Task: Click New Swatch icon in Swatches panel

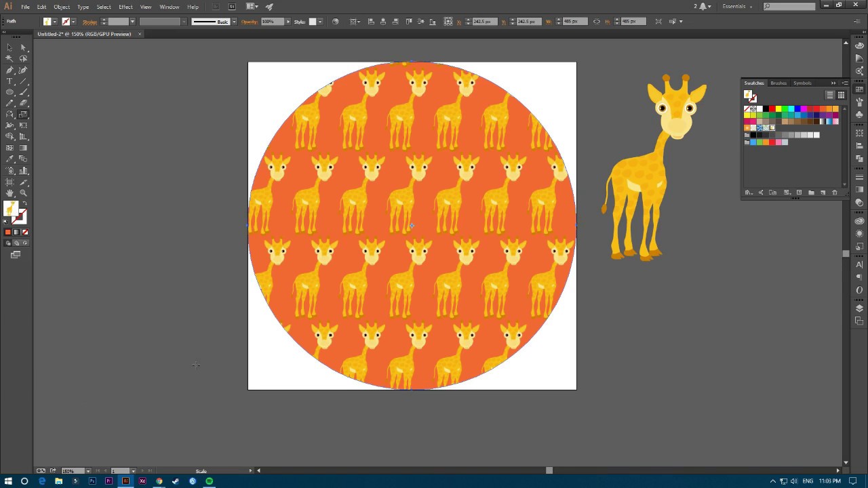Action: point(823,192)
